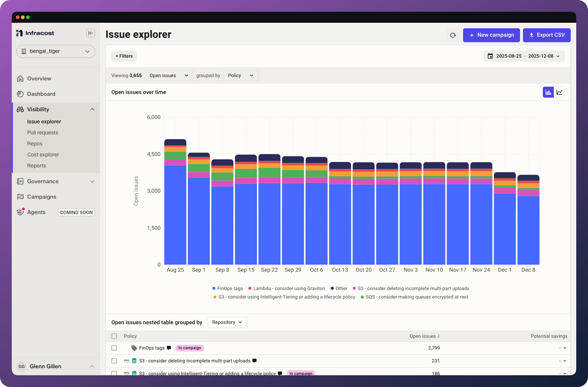The height and width of the screenshot is (387, 588).
Task: Expand the FinOps tags row chevron
Action: click(x=565, y=348)
